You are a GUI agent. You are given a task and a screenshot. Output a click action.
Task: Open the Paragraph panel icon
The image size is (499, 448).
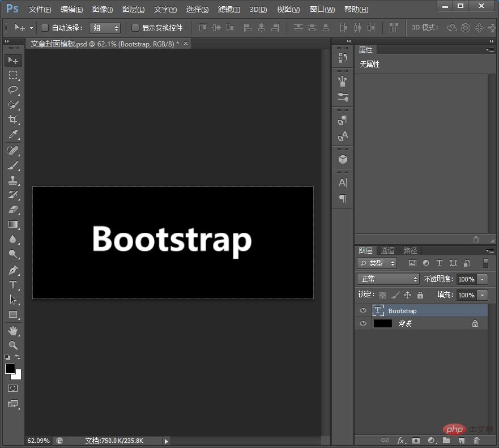click(343, 199)
